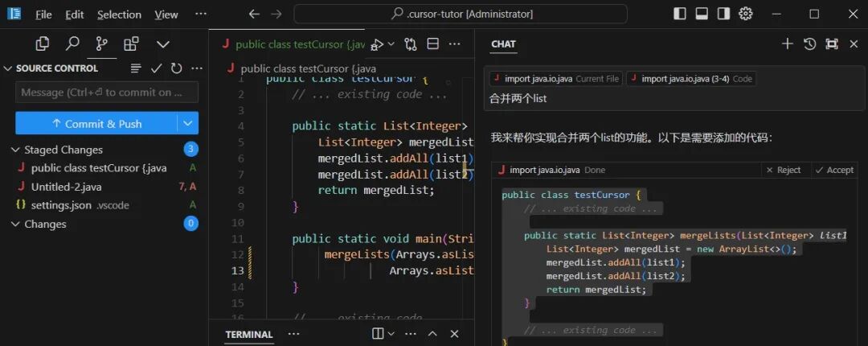Viewport: 868px width, 346px height.
Task: Close the chat panel
Action: tap(854, 43)
